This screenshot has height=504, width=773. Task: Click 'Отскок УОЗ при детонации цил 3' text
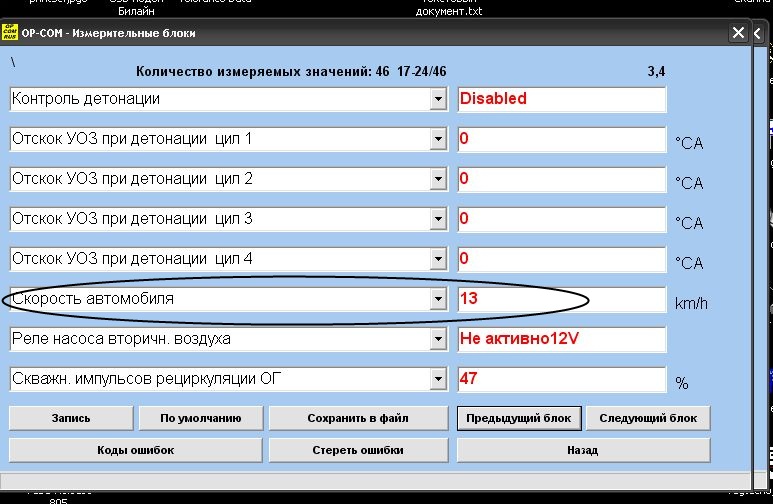point(132,219)
